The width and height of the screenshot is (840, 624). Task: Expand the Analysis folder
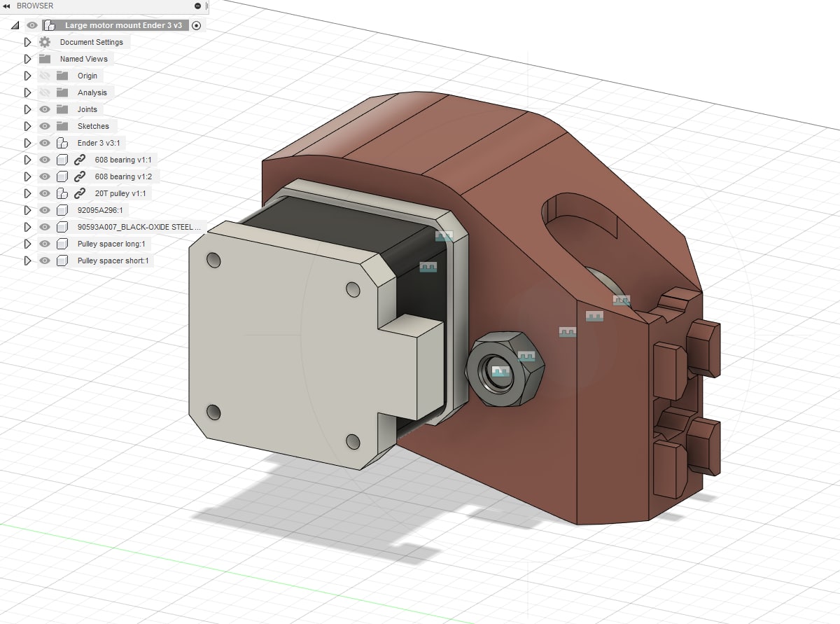click(x=28, y=92)
